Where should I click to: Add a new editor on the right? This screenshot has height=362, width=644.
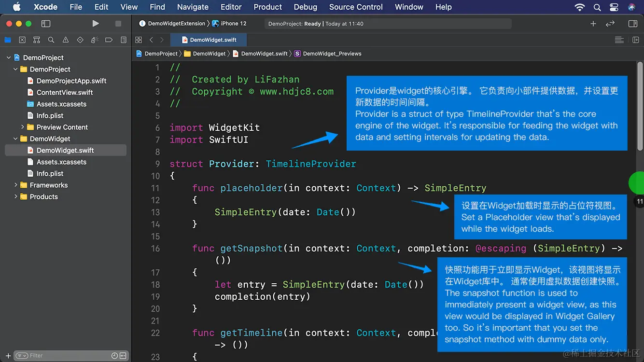point(635,40)
